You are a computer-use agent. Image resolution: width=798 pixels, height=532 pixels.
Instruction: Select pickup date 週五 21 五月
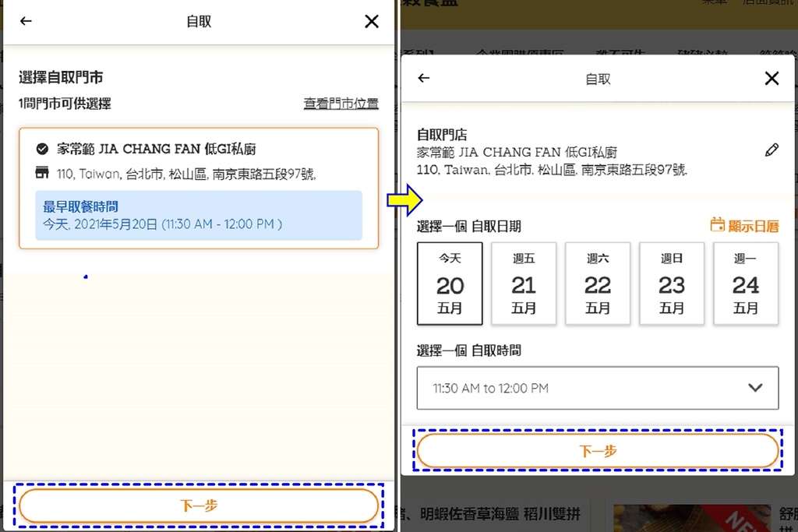(x=524, y=284)
